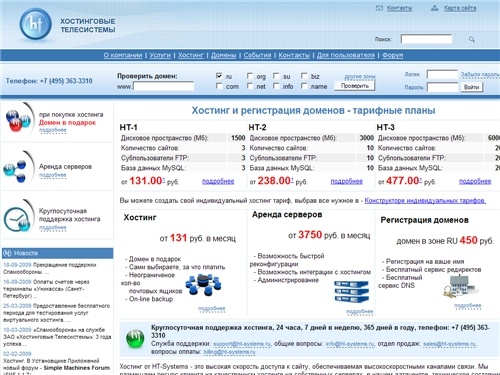Image resolution: width=500 pixels, height=375 pixels.
Task: Click the magnifier search icon
Action: pyautogui.click(x=472, y=39)
